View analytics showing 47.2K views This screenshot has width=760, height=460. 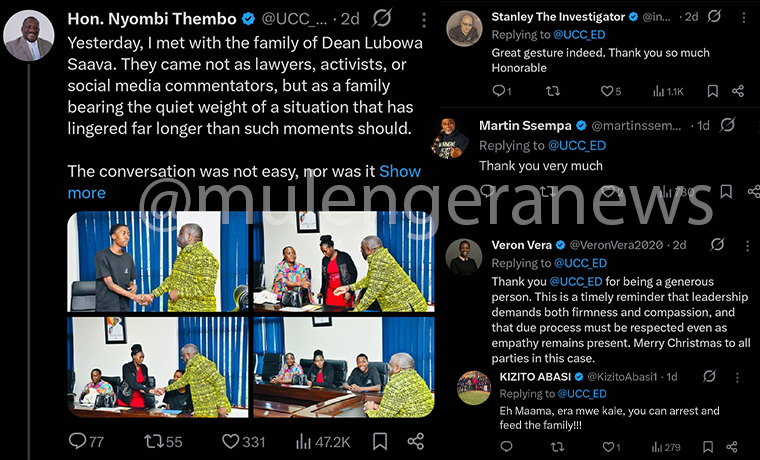(323, 442)
